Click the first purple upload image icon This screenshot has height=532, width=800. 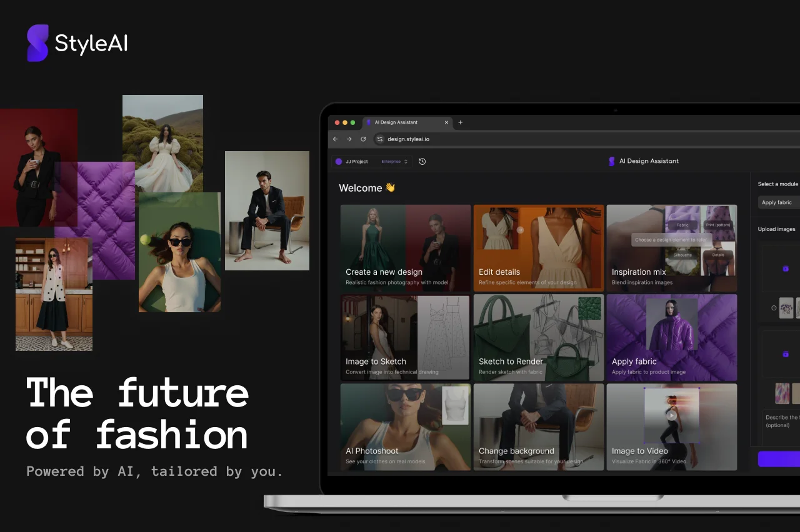click(786, 268)
